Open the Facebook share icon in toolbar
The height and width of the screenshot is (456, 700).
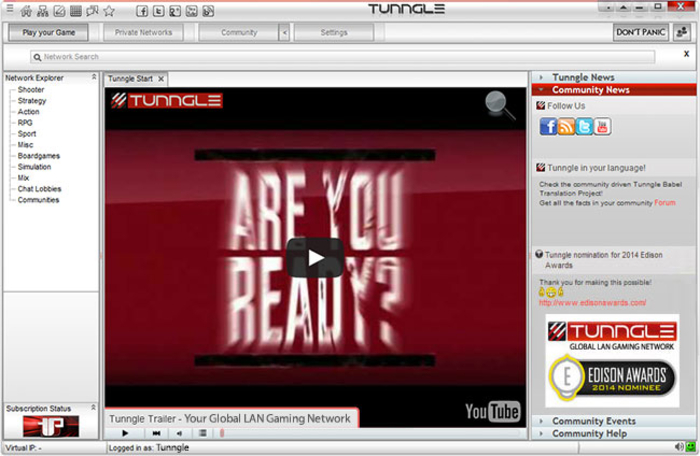(142, 11)
